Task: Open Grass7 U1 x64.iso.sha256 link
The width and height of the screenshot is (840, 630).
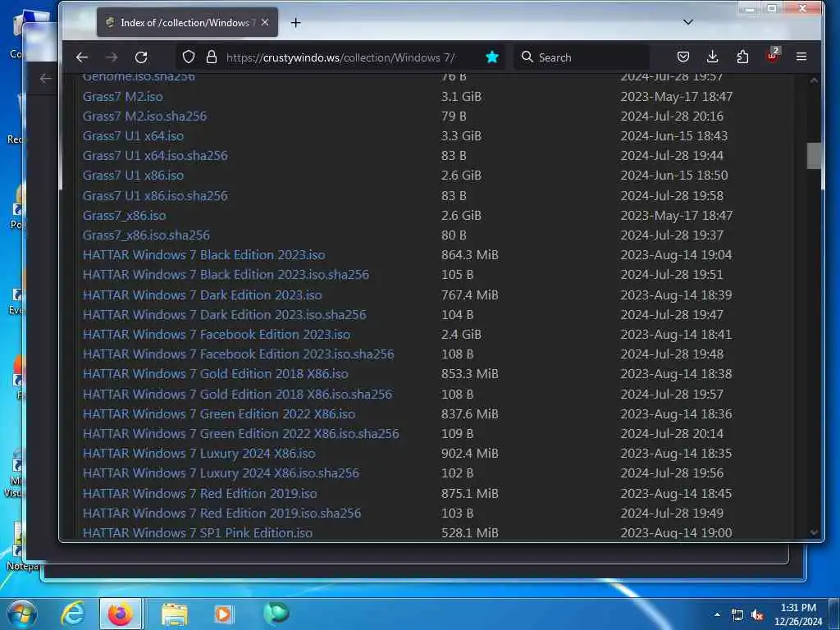Action: coord(155,156)
